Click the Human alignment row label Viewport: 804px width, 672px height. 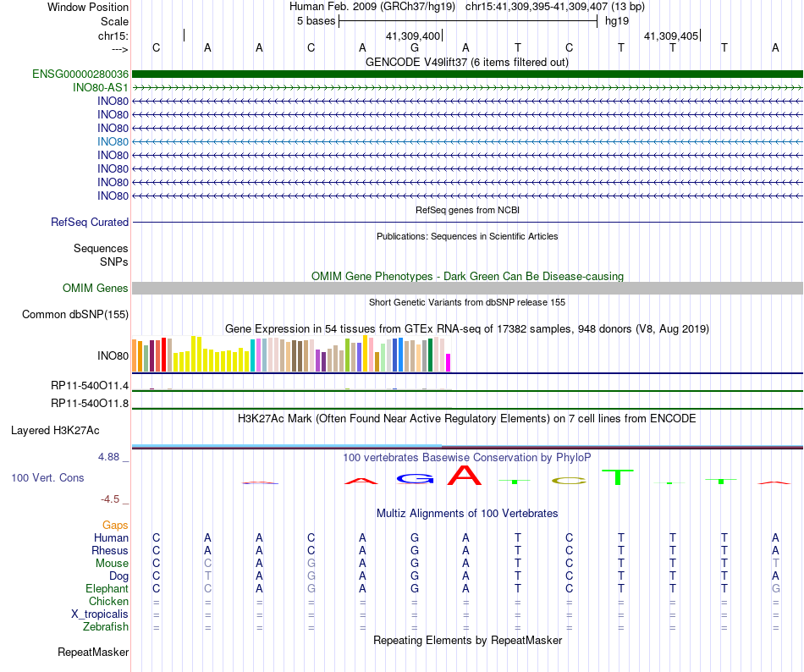[111, 537]
